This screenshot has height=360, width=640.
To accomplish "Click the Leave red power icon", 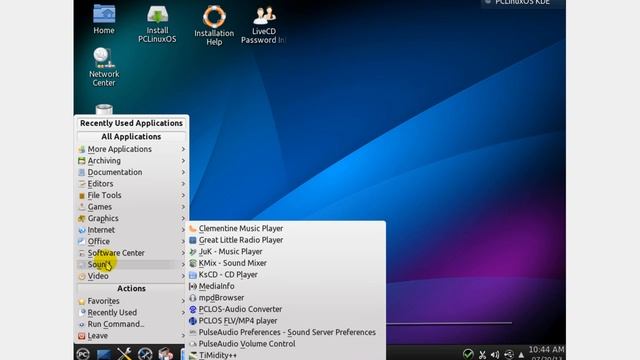I will [x=82, y=336].
